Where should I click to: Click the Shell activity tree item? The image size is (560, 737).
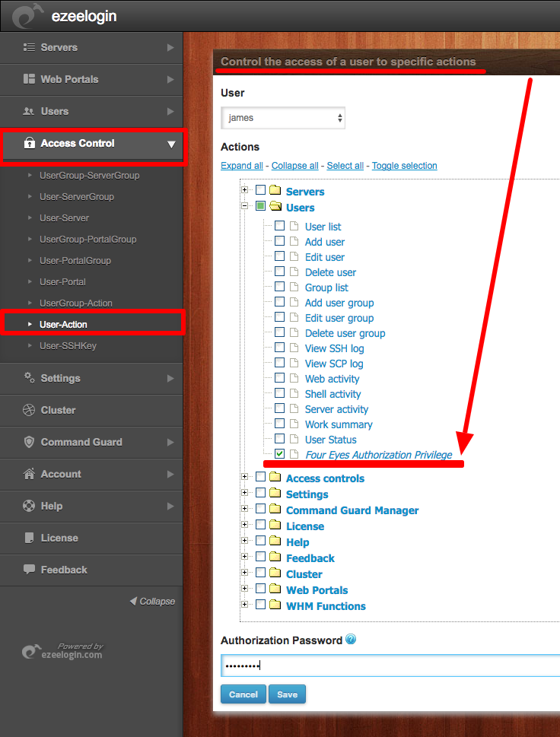pos(333,394)
